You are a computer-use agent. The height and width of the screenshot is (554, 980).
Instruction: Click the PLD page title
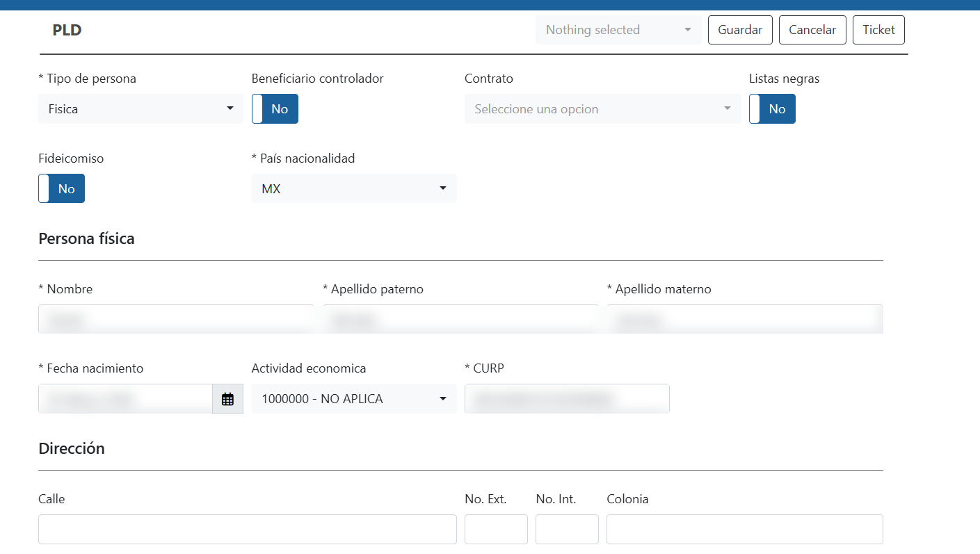[x=67, y=30]
